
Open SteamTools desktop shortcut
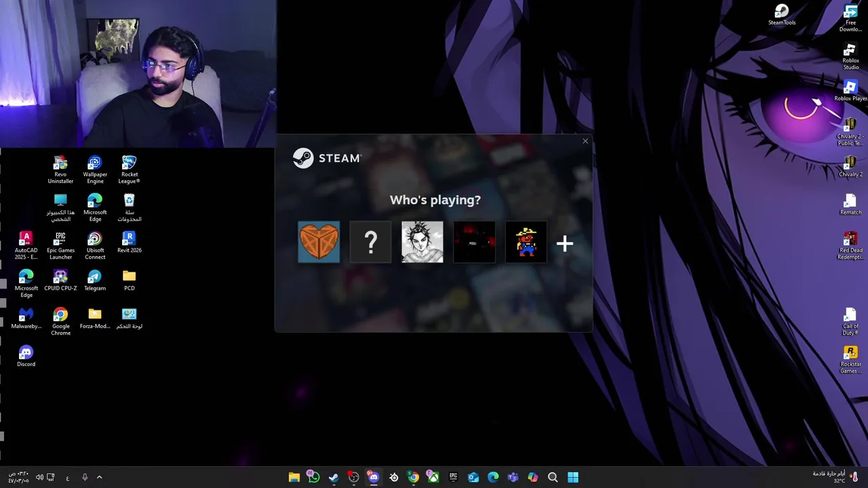(782, 15)
